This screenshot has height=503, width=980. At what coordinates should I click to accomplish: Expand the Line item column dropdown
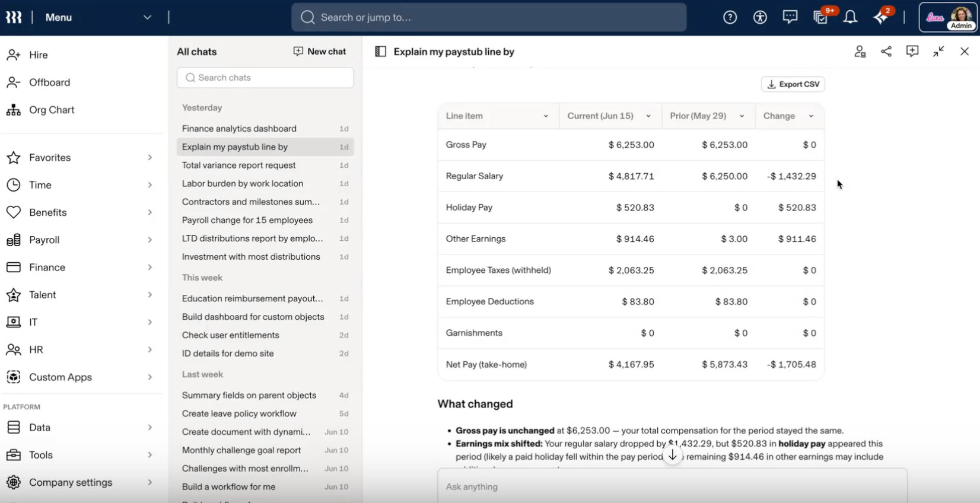(546, 116)
